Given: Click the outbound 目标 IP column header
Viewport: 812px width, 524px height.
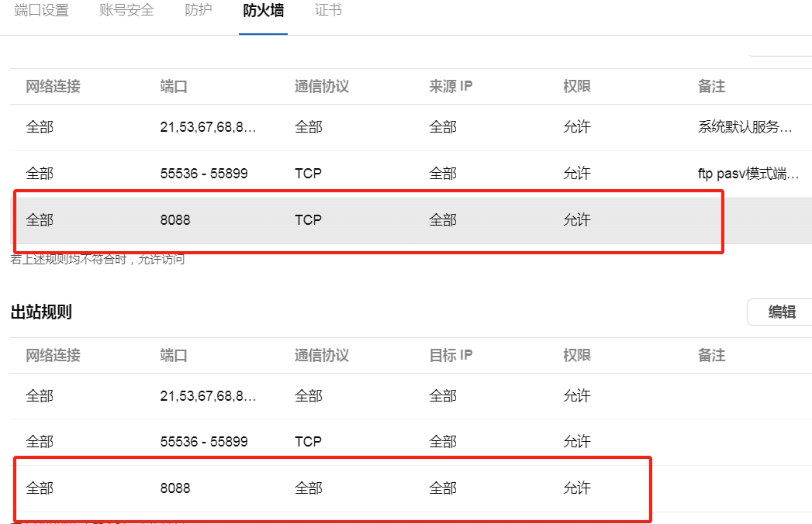Looking at the screenshot, I should pyautogui.click(x=451, y=355).
